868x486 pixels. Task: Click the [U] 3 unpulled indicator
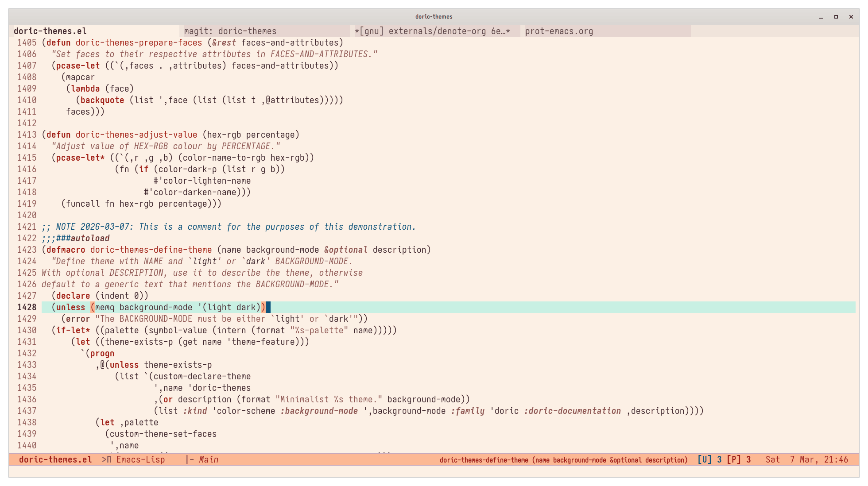(709, 459)
